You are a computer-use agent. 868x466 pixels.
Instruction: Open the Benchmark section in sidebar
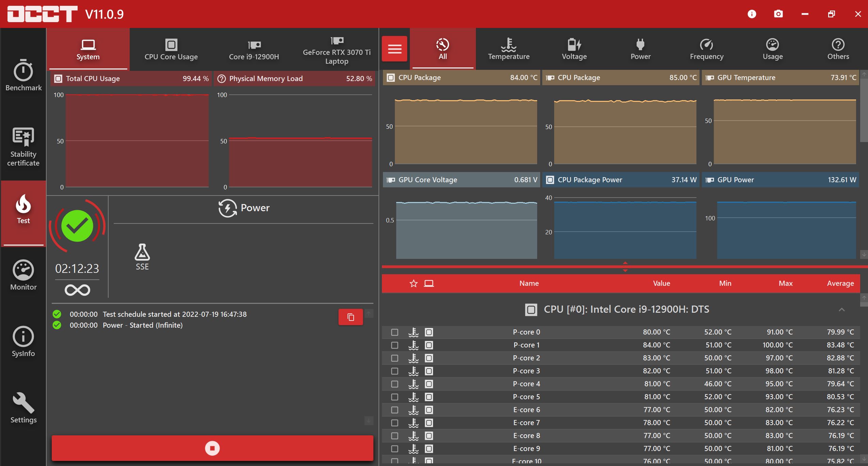tap(23, 76)
